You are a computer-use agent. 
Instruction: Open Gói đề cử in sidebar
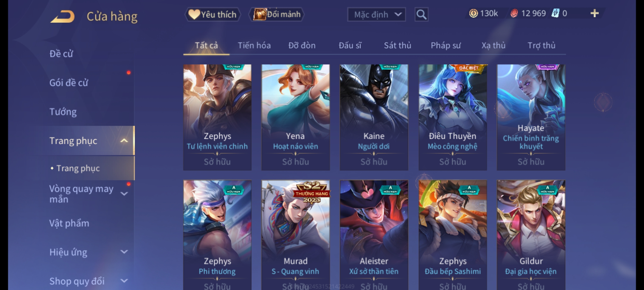pyautogui.click(x=69, y=83)
